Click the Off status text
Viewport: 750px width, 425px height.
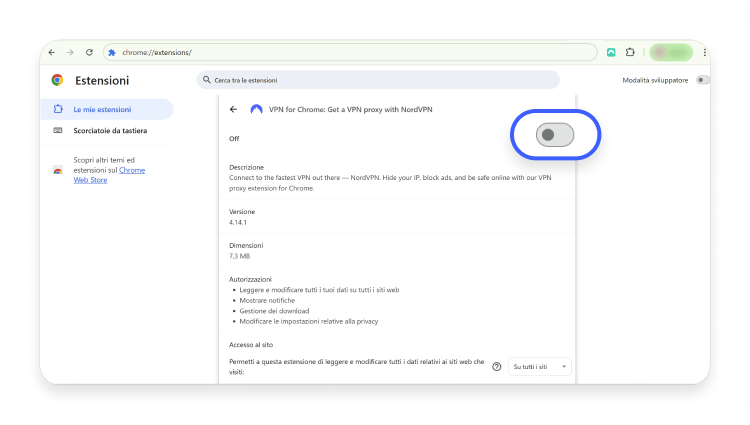(x=234, y=139)
